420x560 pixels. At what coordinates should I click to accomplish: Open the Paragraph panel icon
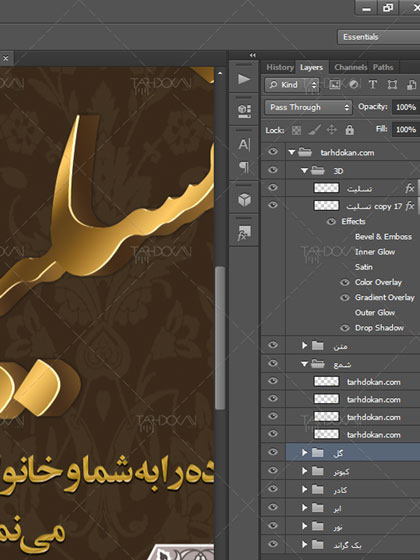tap(244, 166)
